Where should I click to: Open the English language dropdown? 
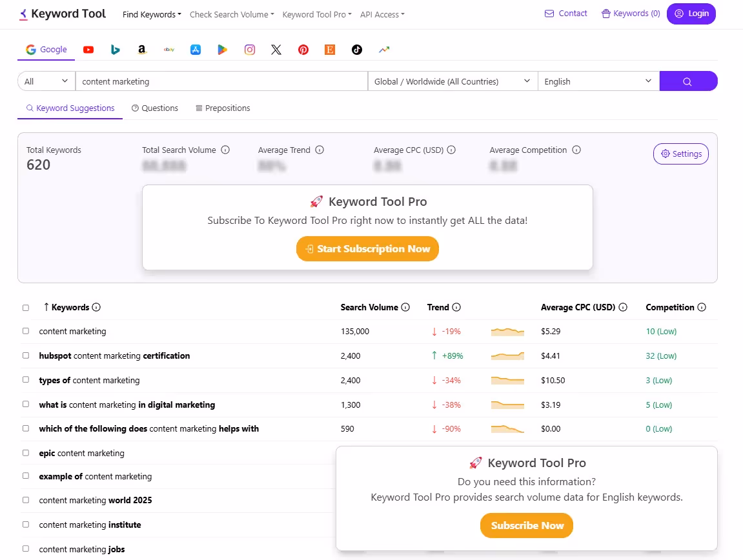coord(598,81)
